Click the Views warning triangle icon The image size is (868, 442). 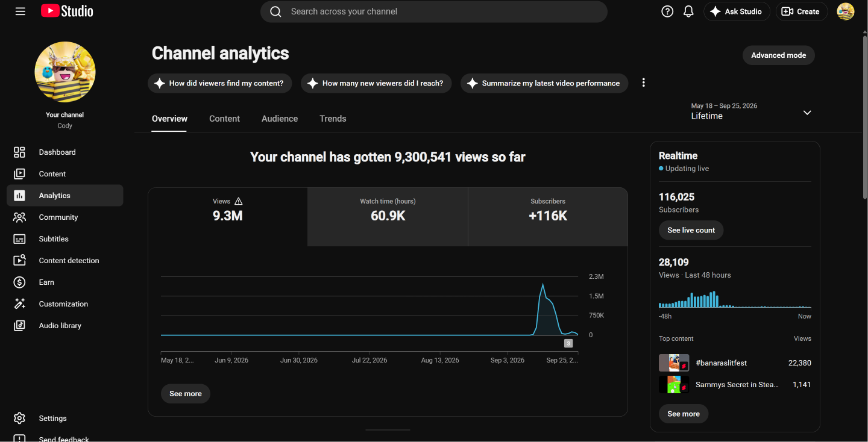[238, 201]
